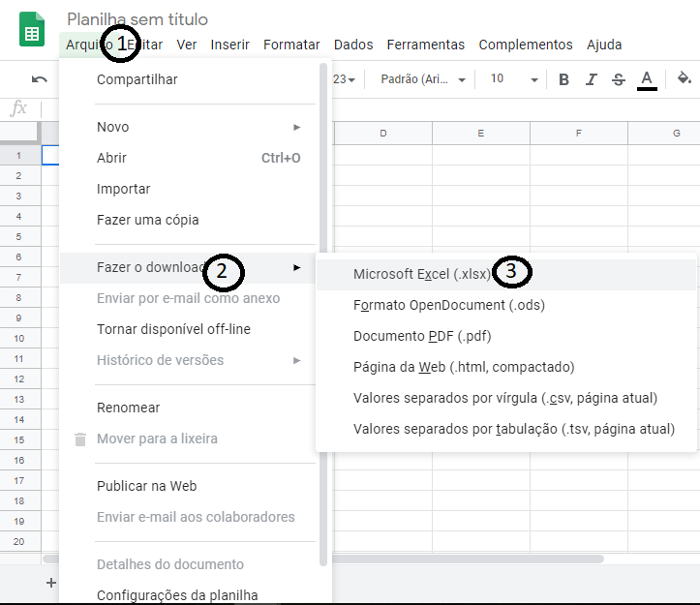Select Microsoft Excel (.xlsx) download option
The width and height of the screenshot is (700, 605).
(421, 274)
